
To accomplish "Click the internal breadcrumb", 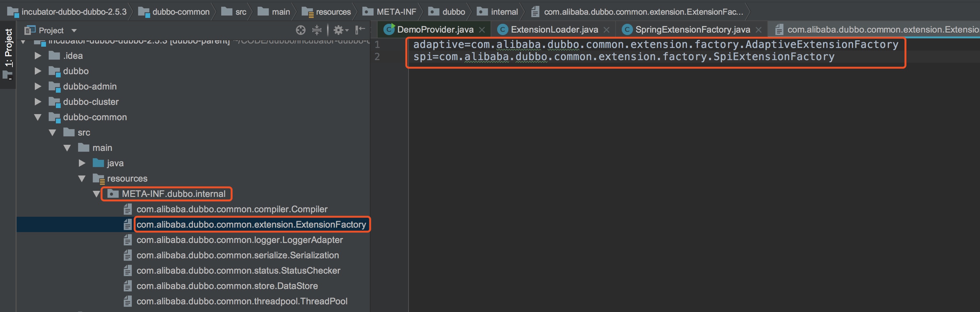I will click(498, 12).
